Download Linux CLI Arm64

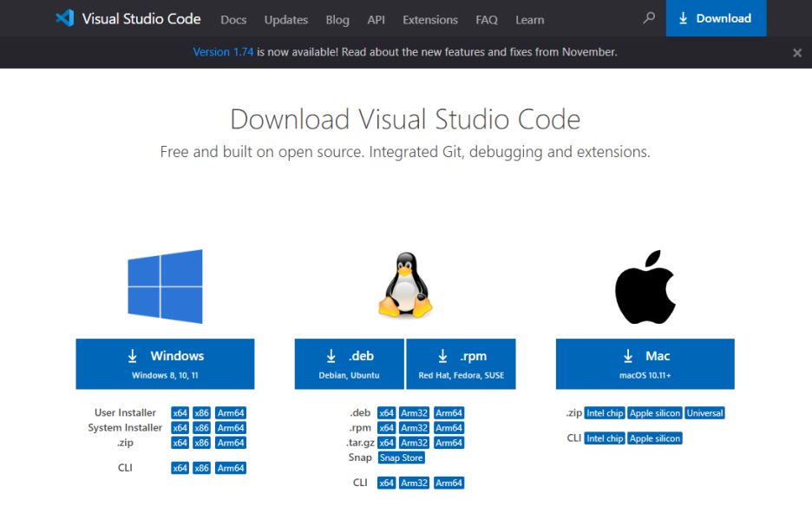(449, 484)
